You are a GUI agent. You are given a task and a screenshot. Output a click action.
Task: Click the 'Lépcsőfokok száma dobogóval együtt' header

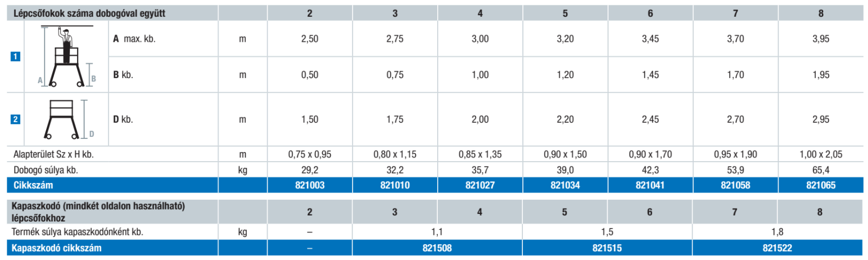click(90, 13)
